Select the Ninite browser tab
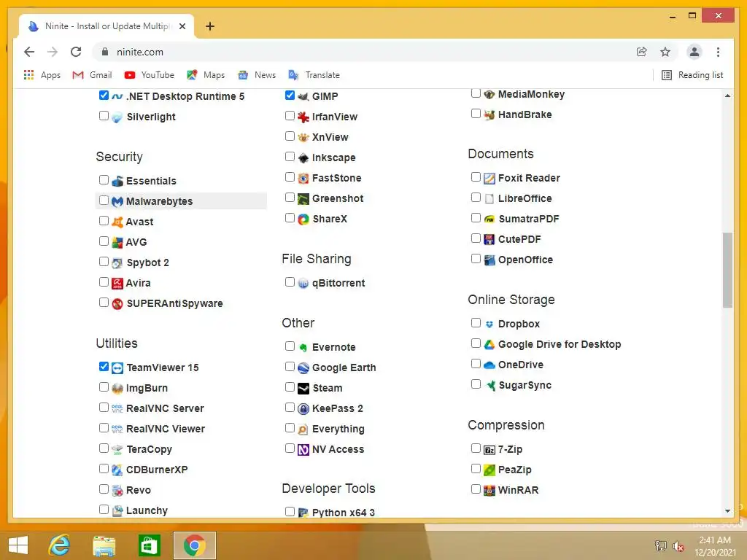Image resolution: width=747 pixels, height=560 pixels. click(107, 26)
